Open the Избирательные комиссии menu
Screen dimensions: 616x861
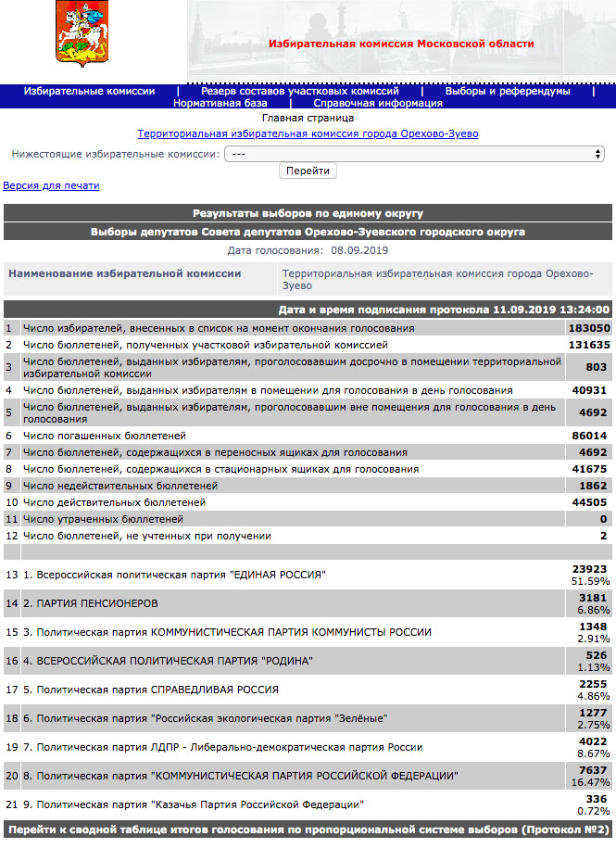pos(89,91)
